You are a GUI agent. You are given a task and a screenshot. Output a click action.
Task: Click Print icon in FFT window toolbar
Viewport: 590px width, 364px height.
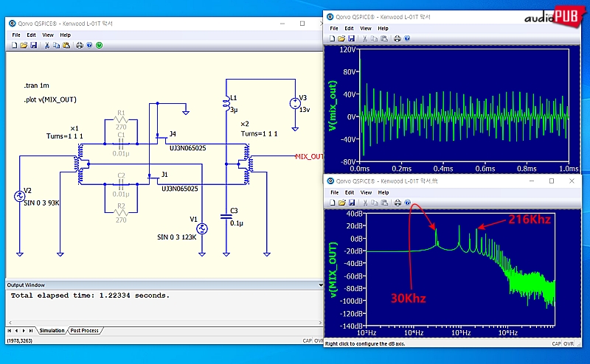(398, 203)
